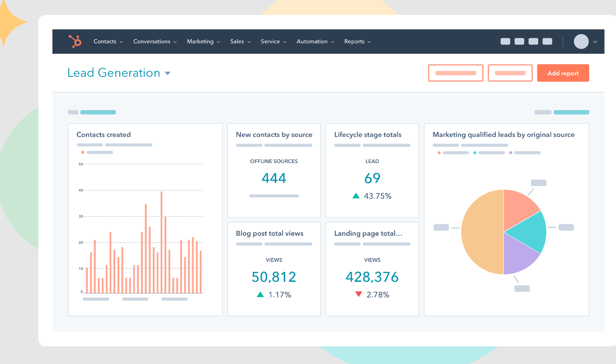Click the 444 offline sources value

click(x=274, y=178)
